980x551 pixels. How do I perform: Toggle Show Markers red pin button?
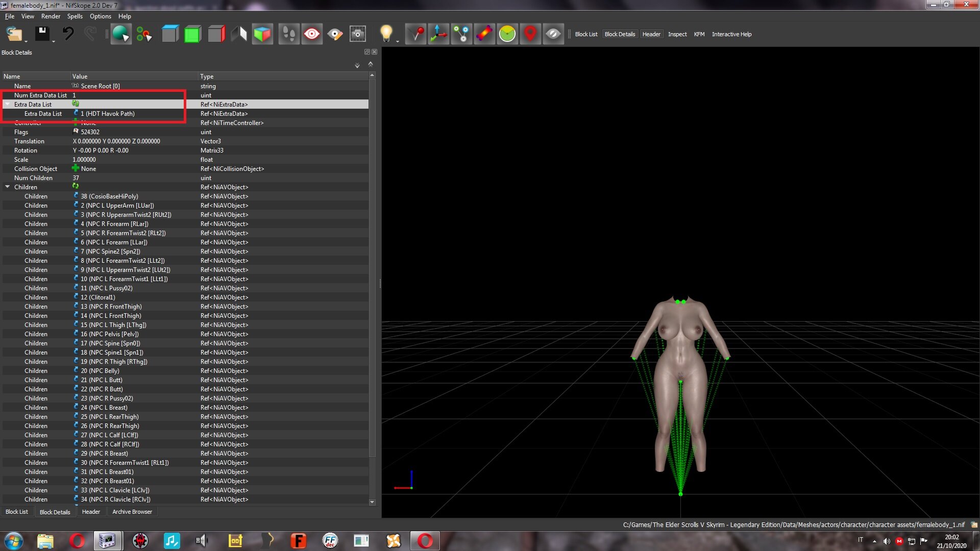530,34
